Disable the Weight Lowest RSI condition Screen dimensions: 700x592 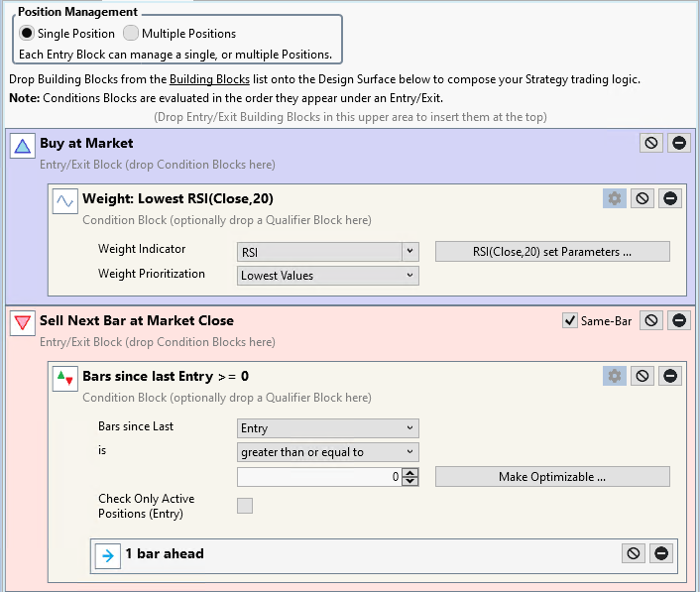(x=642, y=198)
